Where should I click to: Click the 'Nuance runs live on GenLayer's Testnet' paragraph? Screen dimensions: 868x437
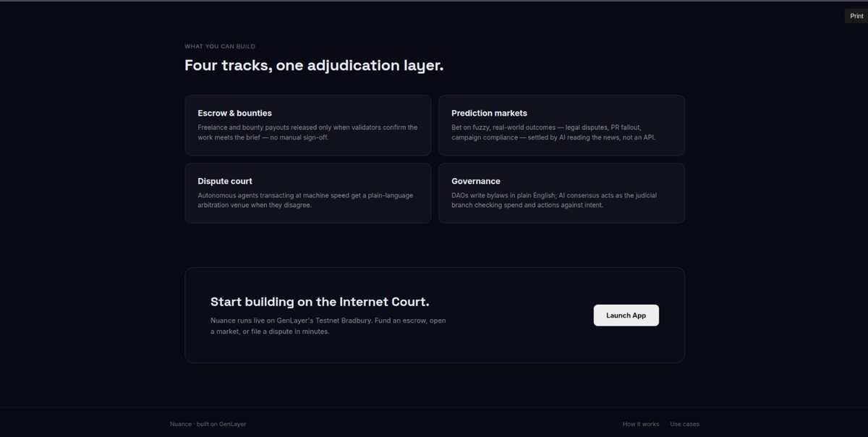328,326
